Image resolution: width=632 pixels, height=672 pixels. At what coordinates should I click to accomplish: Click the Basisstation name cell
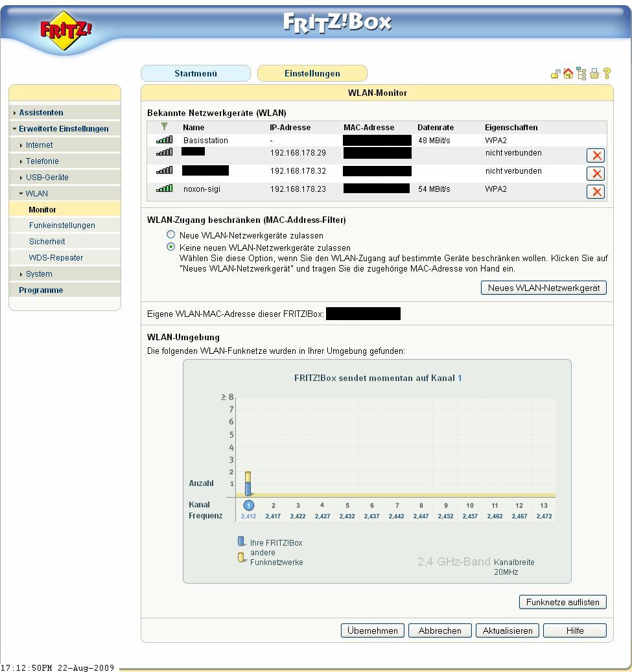pyautogui.click(x=205, y=140)
